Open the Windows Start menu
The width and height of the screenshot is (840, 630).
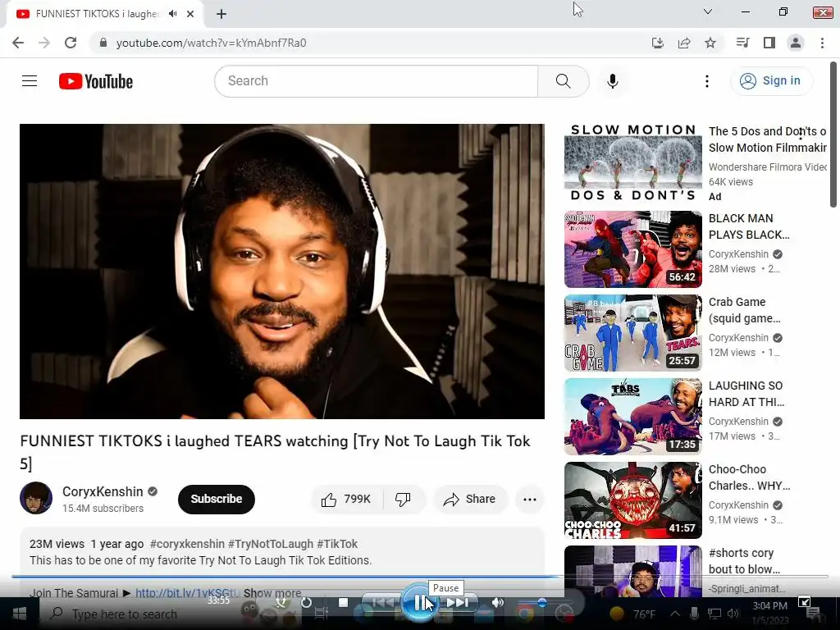20,614
